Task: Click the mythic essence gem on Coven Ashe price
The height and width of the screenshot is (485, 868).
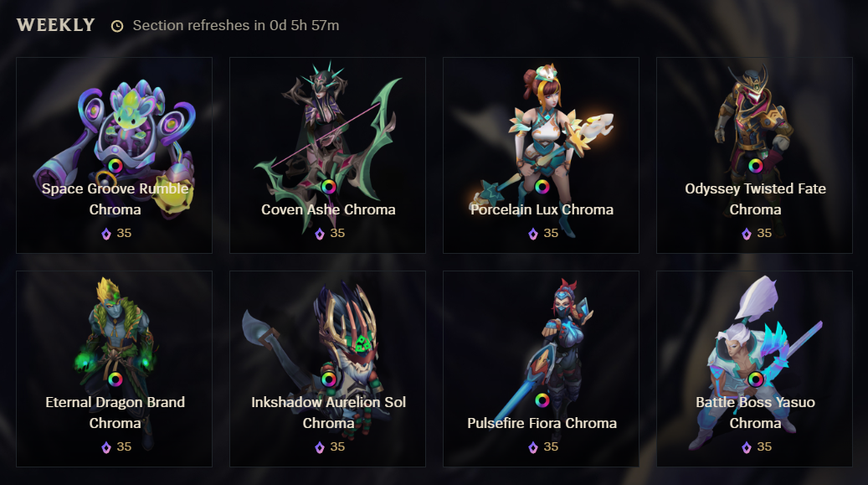Action: coord(320,234)
